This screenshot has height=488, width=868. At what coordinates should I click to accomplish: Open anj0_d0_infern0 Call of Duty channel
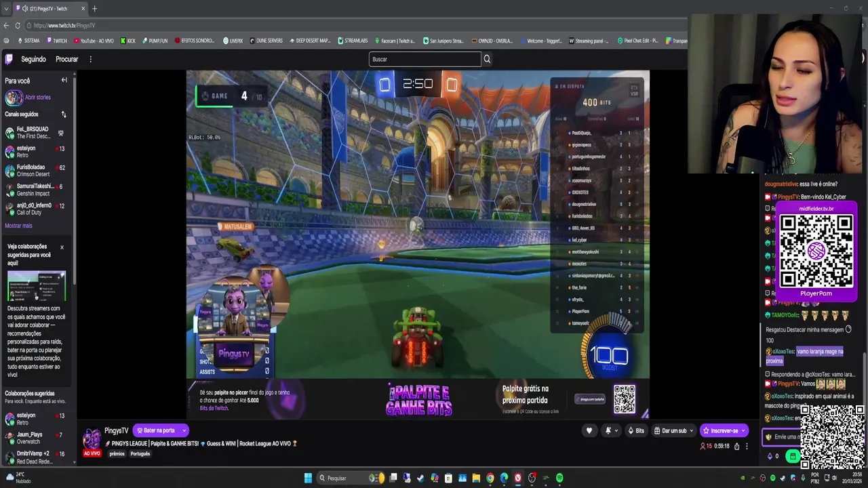(x=35, y=208)
